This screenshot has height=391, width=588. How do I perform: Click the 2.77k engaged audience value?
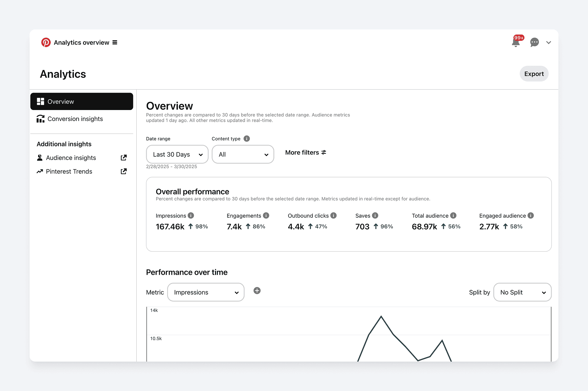click(x=489, y=227)
